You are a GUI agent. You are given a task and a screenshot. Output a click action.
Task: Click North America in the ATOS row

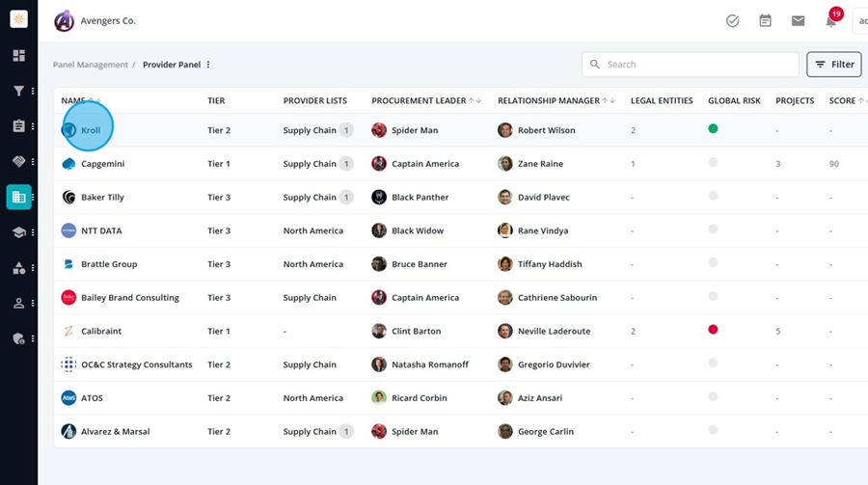point(313,398)
